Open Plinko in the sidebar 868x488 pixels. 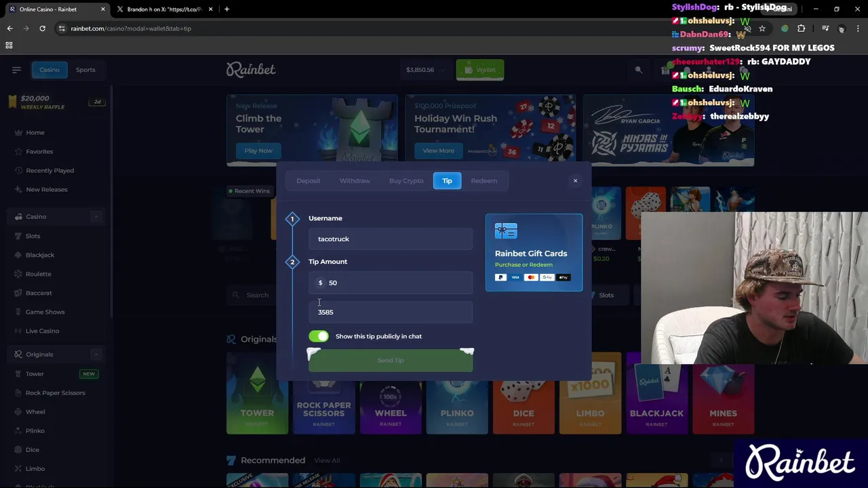pos(35,431)
